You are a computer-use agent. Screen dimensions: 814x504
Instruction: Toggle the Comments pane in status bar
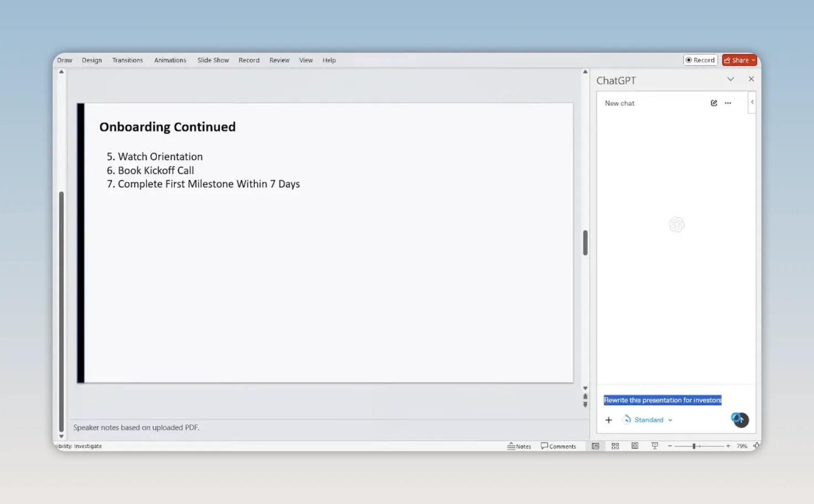[558, 446]
